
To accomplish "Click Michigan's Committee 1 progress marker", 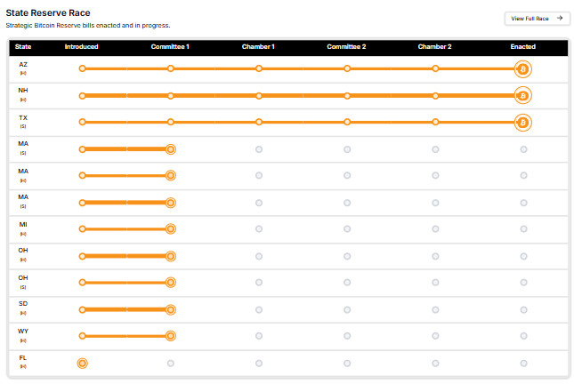I will point(170,229).
